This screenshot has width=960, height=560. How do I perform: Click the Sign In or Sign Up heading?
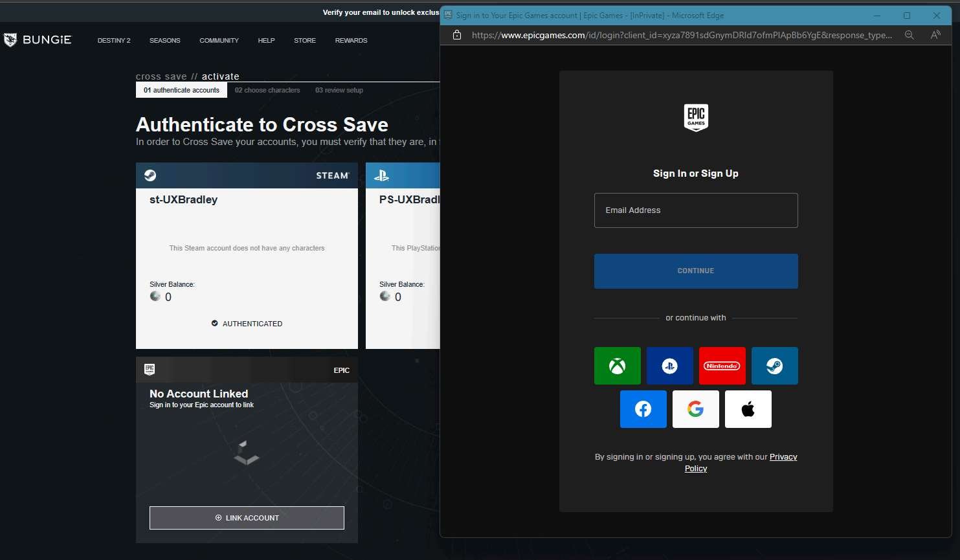[x=696, y=174]
